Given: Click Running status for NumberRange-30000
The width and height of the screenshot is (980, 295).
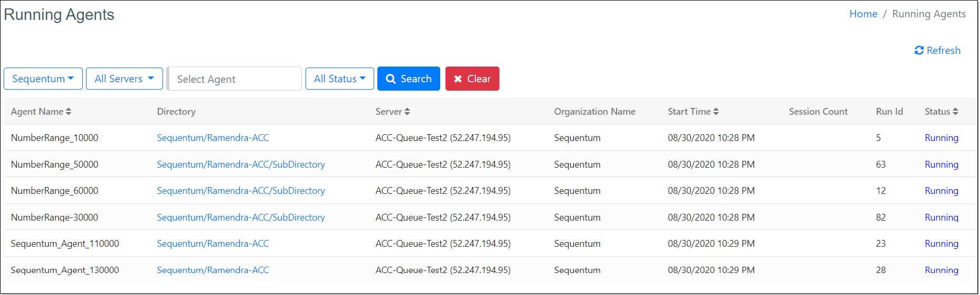Looking at the screenshot, I should tap(941, 217).
